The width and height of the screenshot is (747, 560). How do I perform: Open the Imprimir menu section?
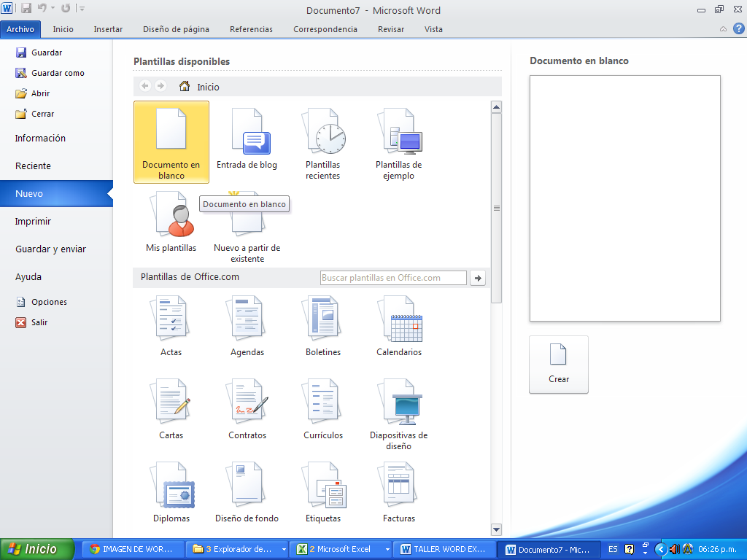pos(34,222)
